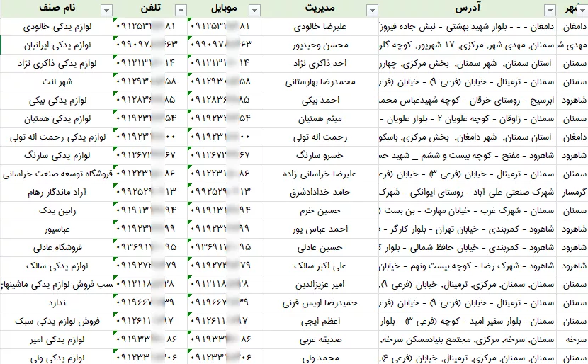Select the manager cell علیرضا خراسانی زاده
Screen dimensions: 588x364
(320, 174)
